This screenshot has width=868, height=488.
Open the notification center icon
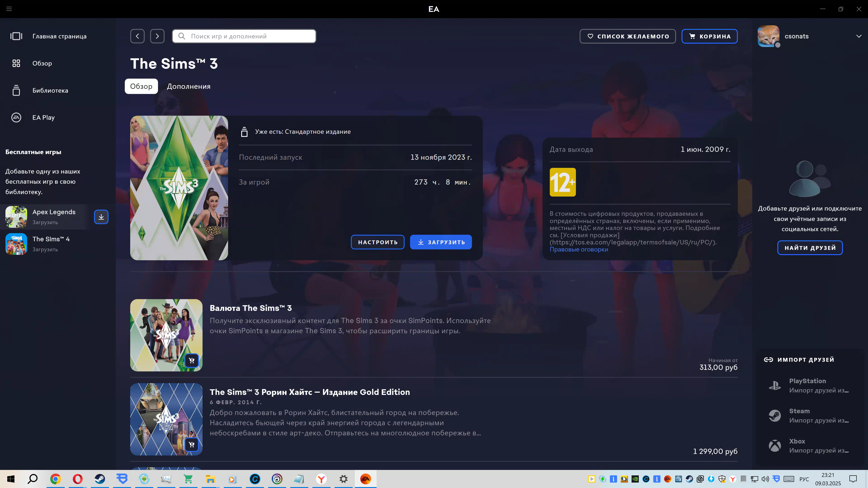point(853,479)
